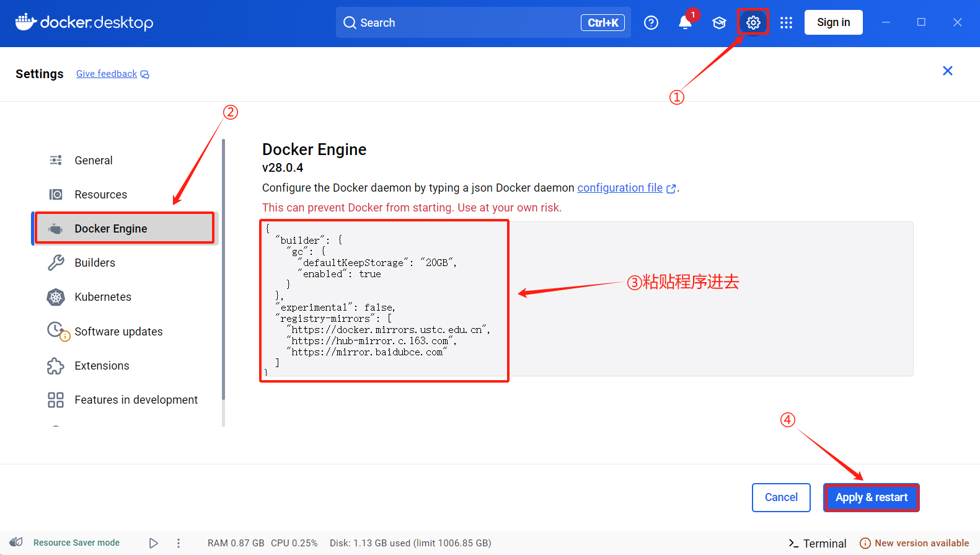Image resolution: width=980 pixels, height=555 pixels.
Task: Click the play engine control icon
Action: tap(153, 543)
